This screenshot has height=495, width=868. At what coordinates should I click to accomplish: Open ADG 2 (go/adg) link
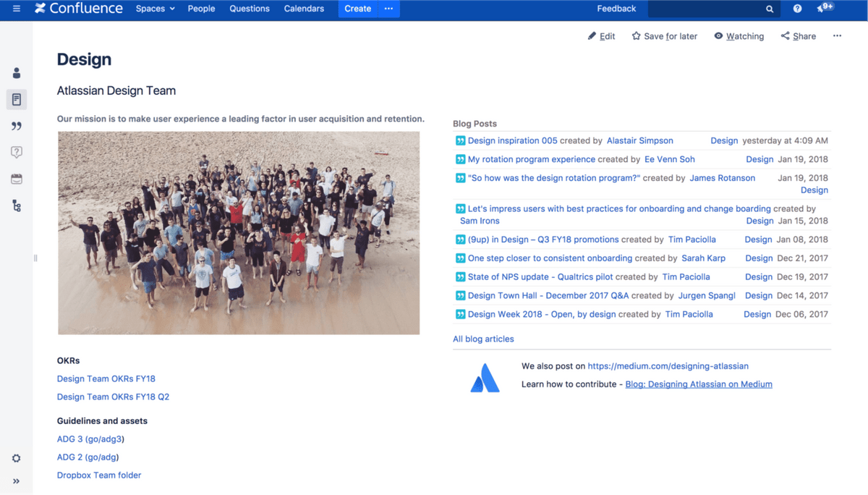pyautogui.click(x=88, y=457)
